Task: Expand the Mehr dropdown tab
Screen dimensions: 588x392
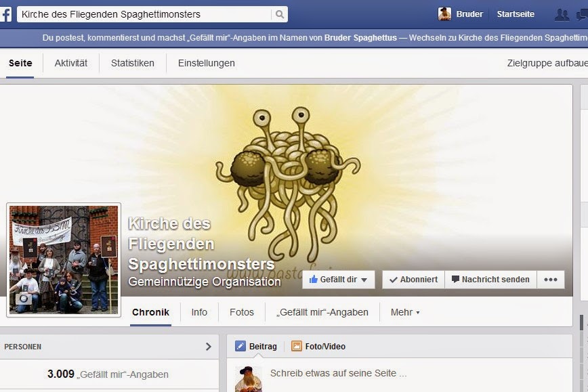Action: pyautogui.click(x=405, y=312)
